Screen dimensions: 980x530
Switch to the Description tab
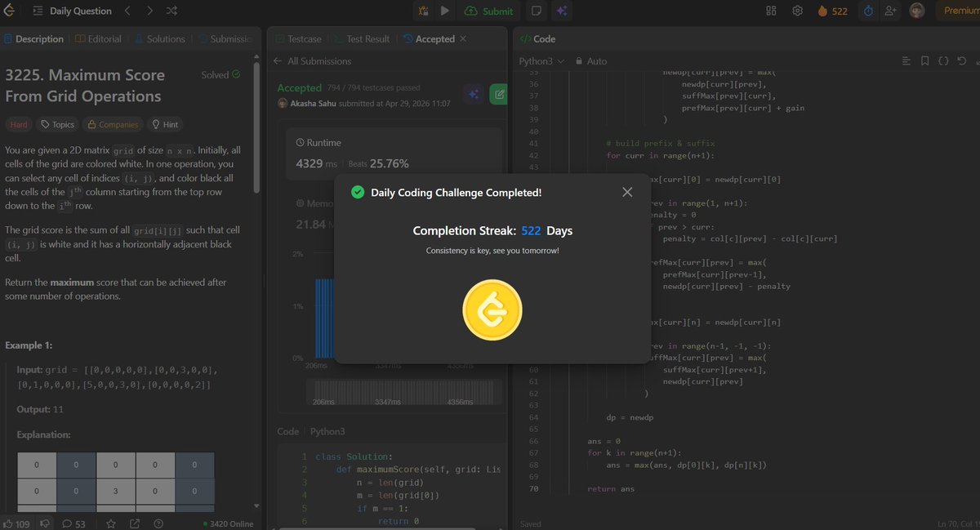pyautogui.click(x=33, y=38)
